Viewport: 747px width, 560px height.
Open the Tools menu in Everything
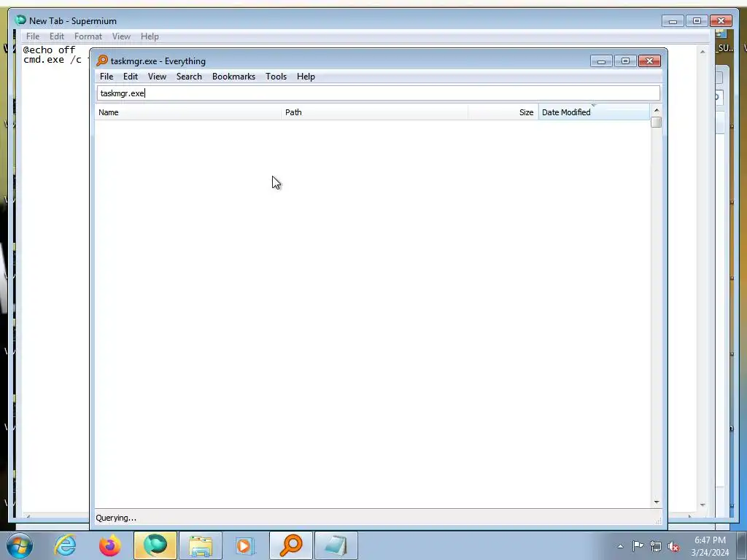point(276,77)
